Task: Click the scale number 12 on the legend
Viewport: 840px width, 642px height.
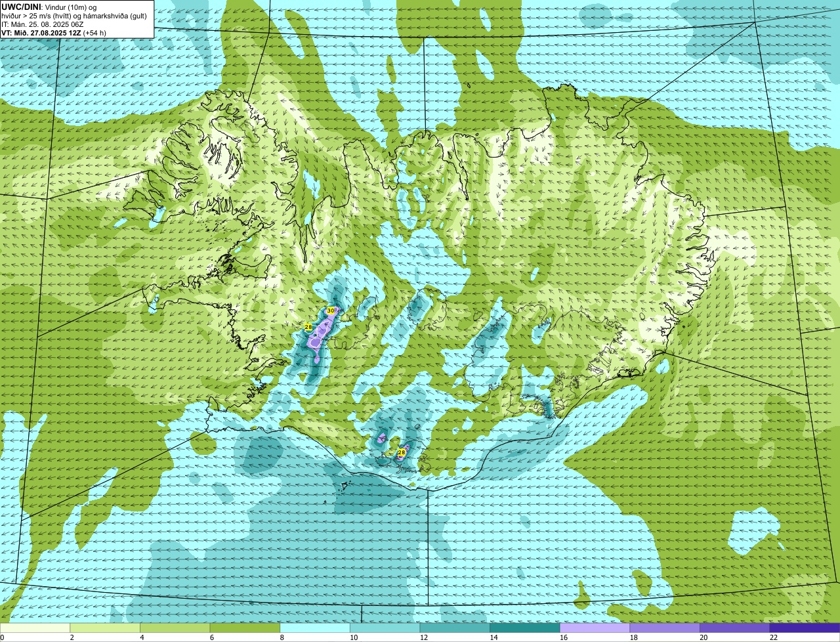Action: tap(424, 637)
